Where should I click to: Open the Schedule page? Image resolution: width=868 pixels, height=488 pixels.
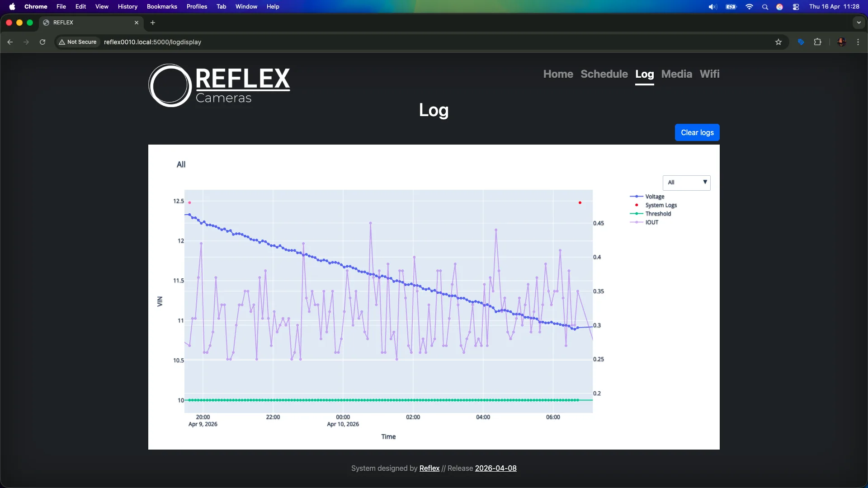click(x=604, y=74)
